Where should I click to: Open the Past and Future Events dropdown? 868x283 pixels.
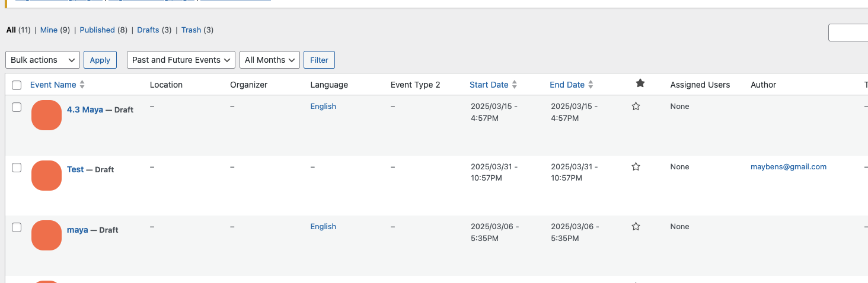coord(181,60)
